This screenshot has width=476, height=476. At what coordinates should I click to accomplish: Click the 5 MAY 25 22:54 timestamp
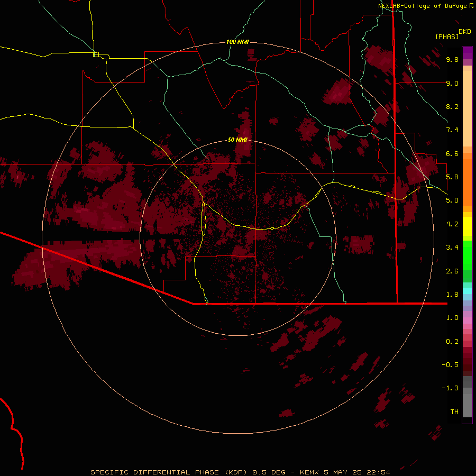click(x=356, y=472)
